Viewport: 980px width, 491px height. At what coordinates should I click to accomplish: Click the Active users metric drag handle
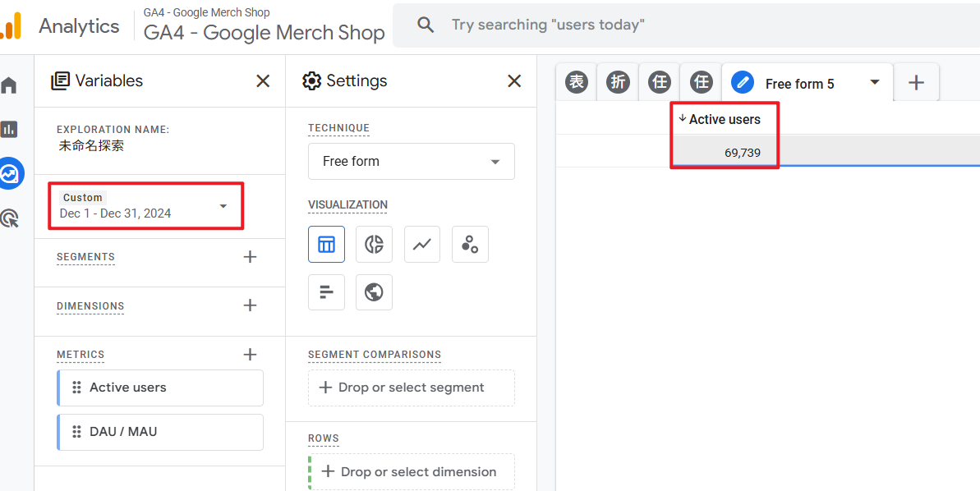pos(77,388)
